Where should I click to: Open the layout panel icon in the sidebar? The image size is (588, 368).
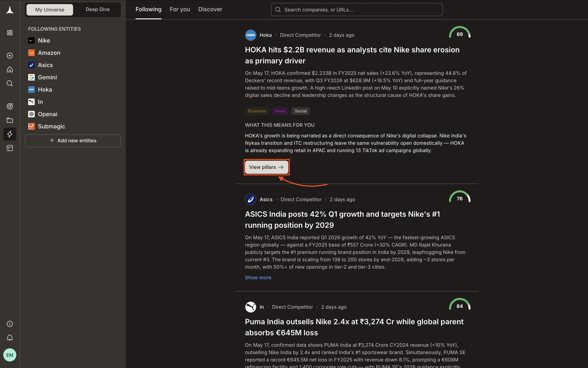(x=10, y=148)
